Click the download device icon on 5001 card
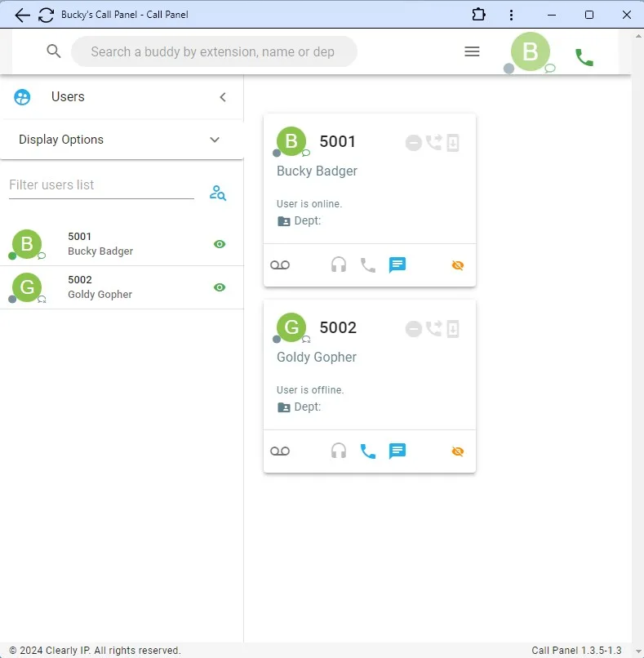Image resolution: width=644 pixels, height=658 pixels. [x=453, y=143]
